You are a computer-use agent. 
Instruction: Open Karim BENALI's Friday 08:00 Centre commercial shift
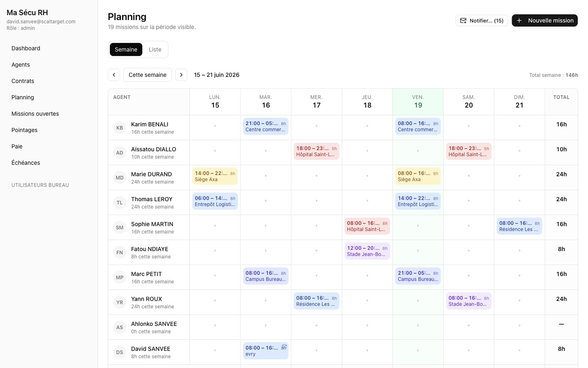tap(418, 126)
